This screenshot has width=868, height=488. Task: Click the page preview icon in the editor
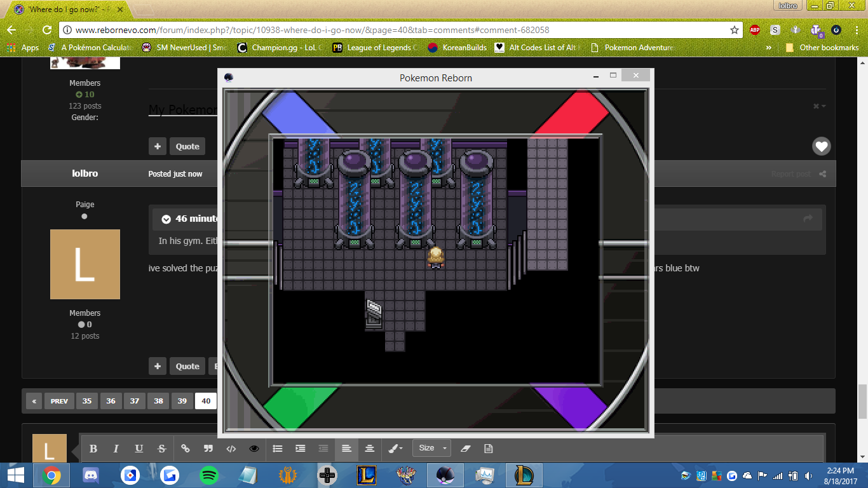tap(488, 449)
